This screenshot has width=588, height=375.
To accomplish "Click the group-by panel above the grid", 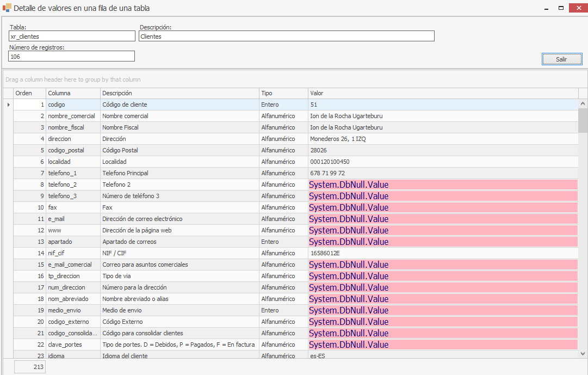I will tap(294, 79).
